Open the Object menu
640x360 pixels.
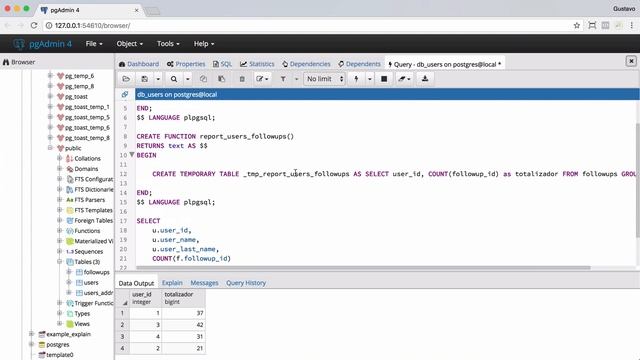click(130, 44)
